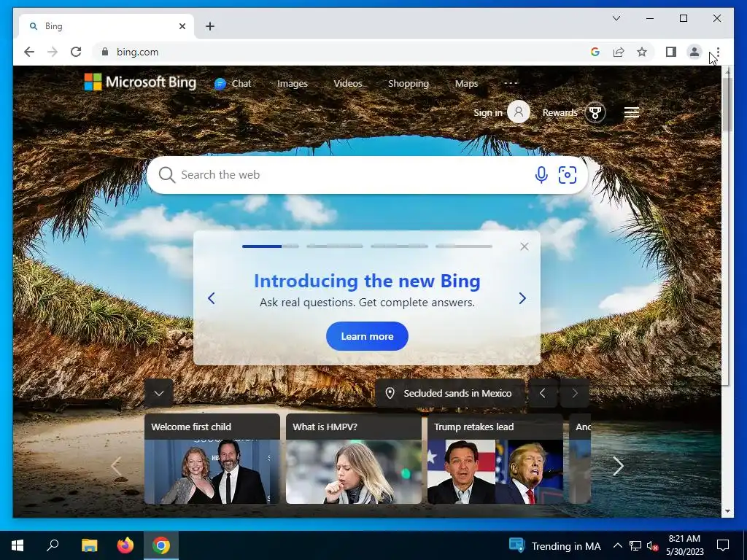
Task: Click the Google icon in address bar
Action: [595, 52]
